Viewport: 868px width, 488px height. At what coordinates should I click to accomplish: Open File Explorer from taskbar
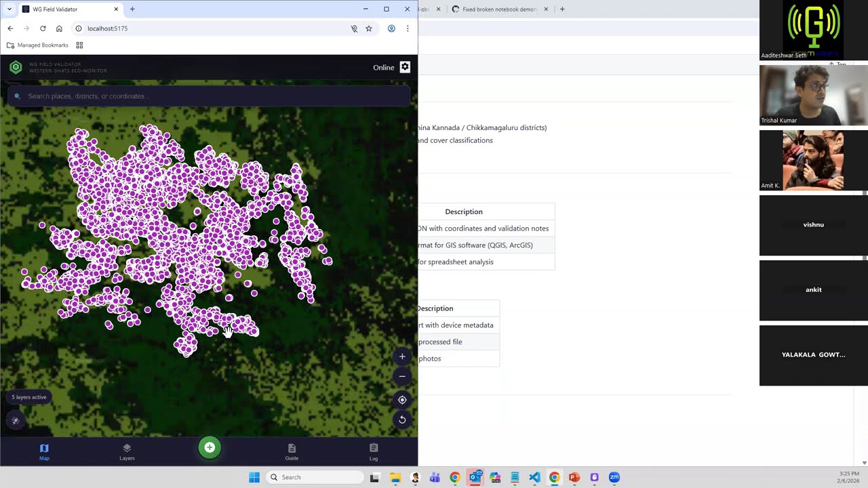pos(395,477)
